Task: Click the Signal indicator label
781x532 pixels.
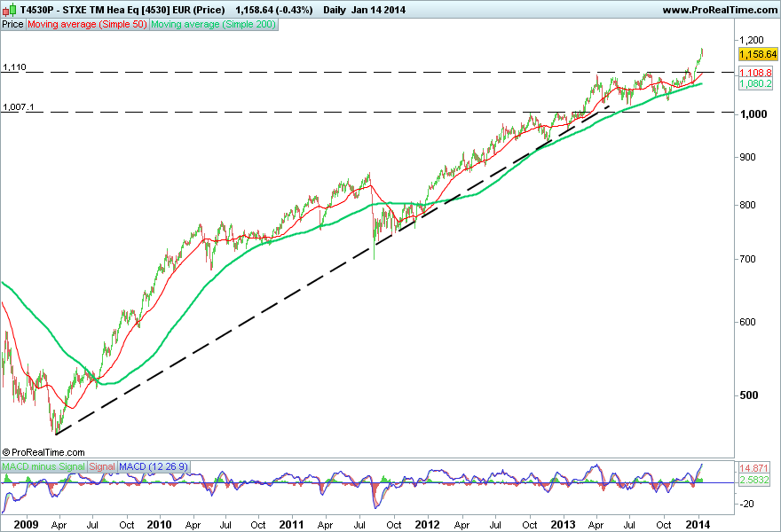Action: tap(102, 466)
